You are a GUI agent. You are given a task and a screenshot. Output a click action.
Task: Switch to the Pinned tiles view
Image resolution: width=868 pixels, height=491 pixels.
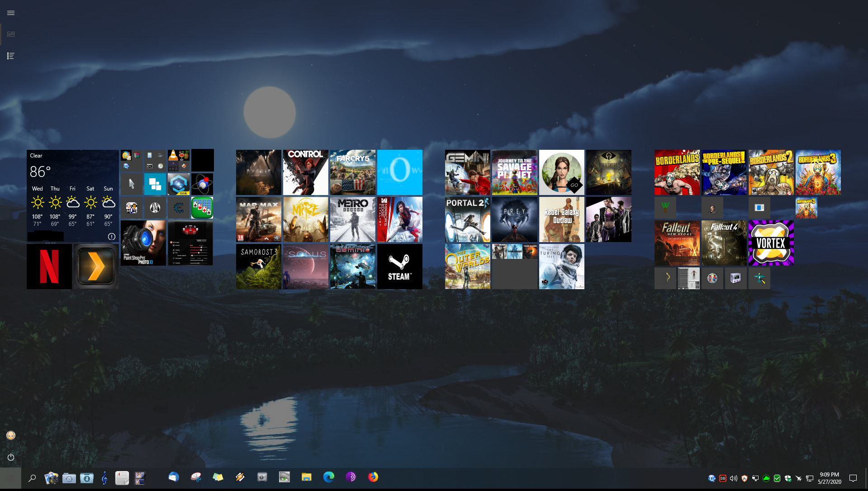(x=11, y=34)
